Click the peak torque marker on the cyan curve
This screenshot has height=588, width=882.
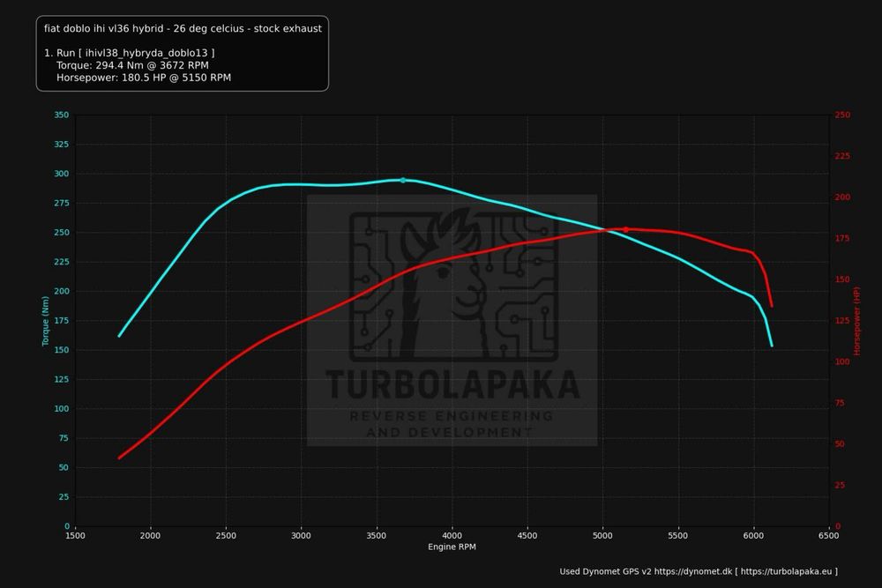(x=403, y=181)
